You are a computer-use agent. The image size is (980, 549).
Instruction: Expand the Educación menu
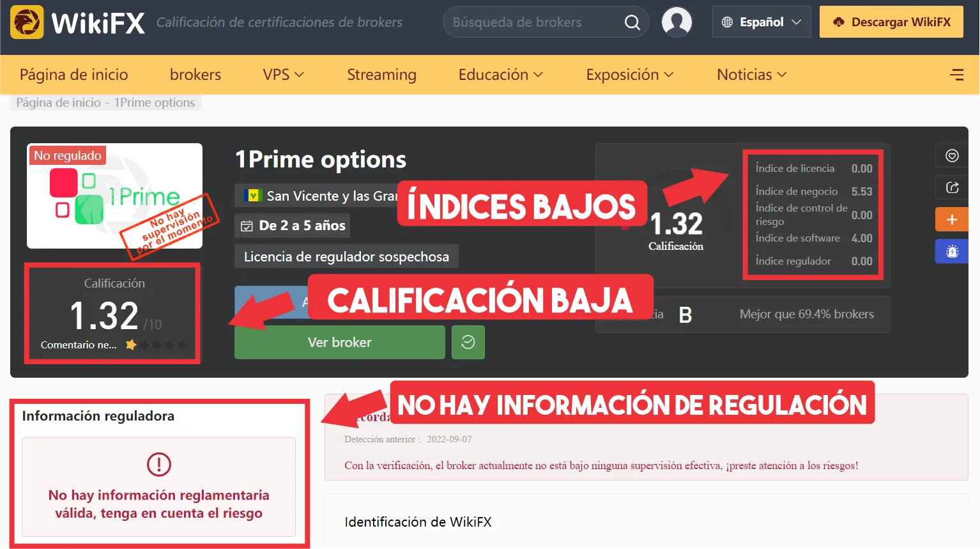click(x=501, y=75)
